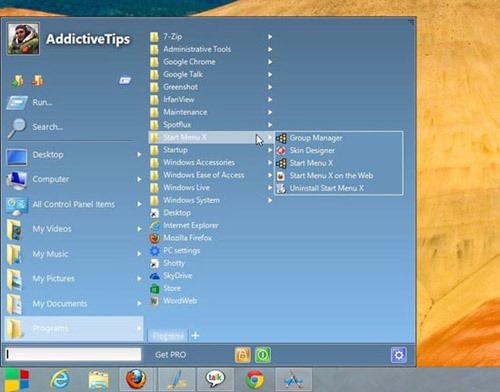Open My Documents folder
Viewport: 500px width, 392px height.
pos(74,304)
